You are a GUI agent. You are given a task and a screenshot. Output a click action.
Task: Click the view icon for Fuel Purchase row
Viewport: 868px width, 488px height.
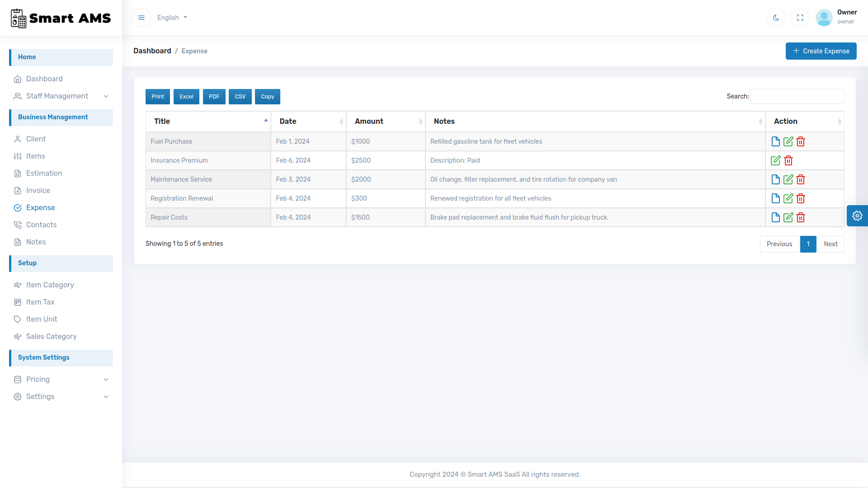(776, 141)
